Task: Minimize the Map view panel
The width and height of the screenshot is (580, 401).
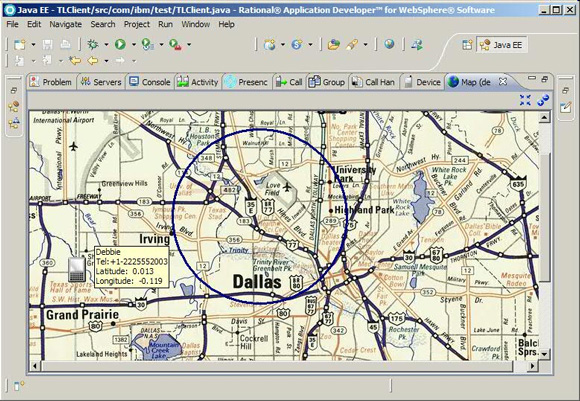Action: pyautogui.click(x=532, y=78)
